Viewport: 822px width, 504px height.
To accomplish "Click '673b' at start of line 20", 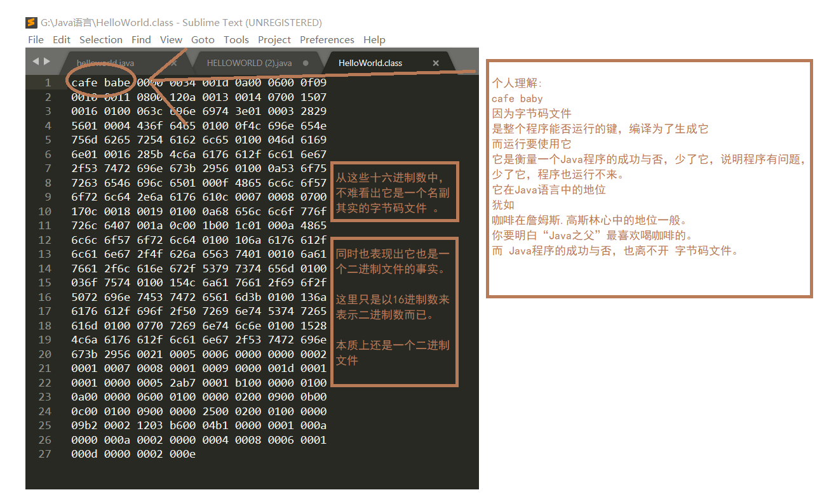I will [x=84, y=354].
